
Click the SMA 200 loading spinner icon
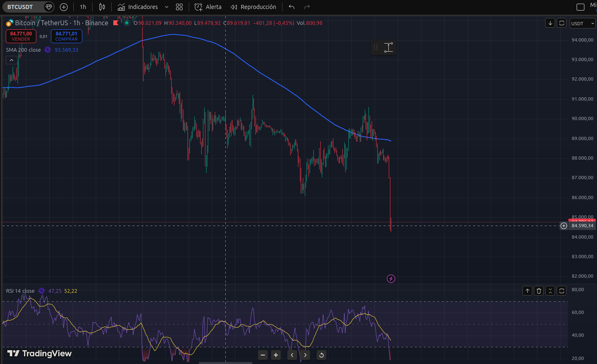coord(48,50)
